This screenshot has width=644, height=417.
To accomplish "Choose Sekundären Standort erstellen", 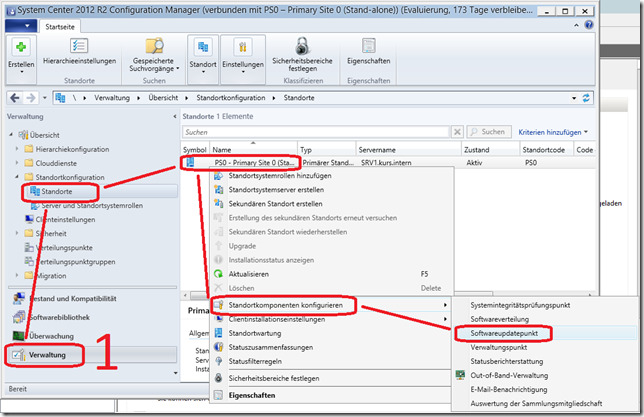I will (x=275, y=203).
